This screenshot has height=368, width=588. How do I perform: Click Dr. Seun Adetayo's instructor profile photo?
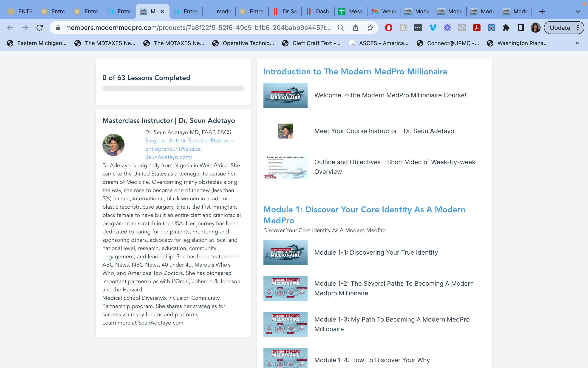point(113,145)
